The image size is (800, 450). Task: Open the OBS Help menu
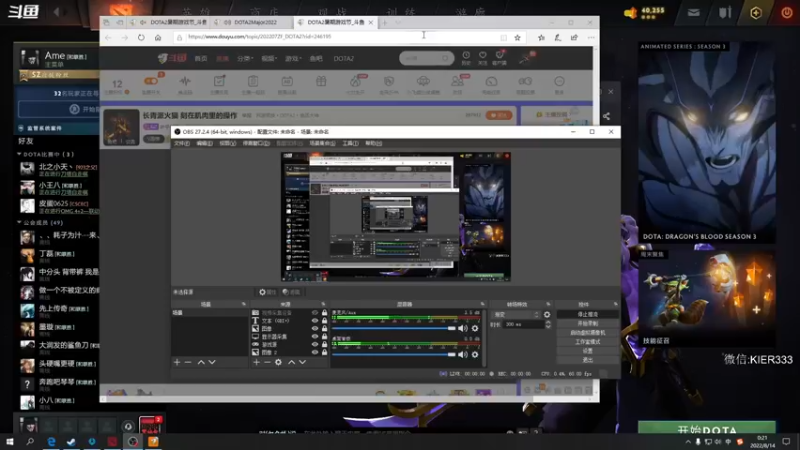pos(373,143)
